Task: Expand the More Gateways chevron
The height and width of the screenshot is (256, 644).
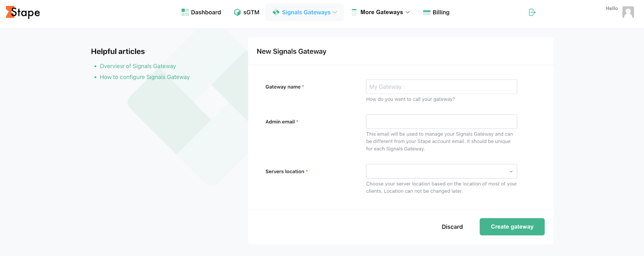Action: point(408,12)
